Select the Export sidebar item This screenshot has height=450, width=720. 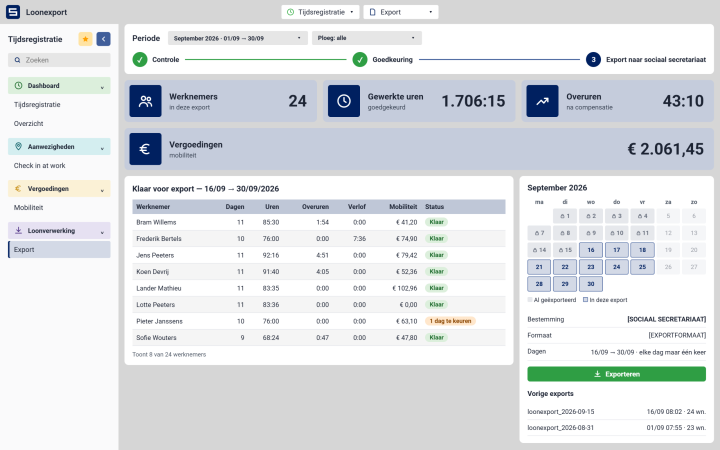(x=59, y=249)
